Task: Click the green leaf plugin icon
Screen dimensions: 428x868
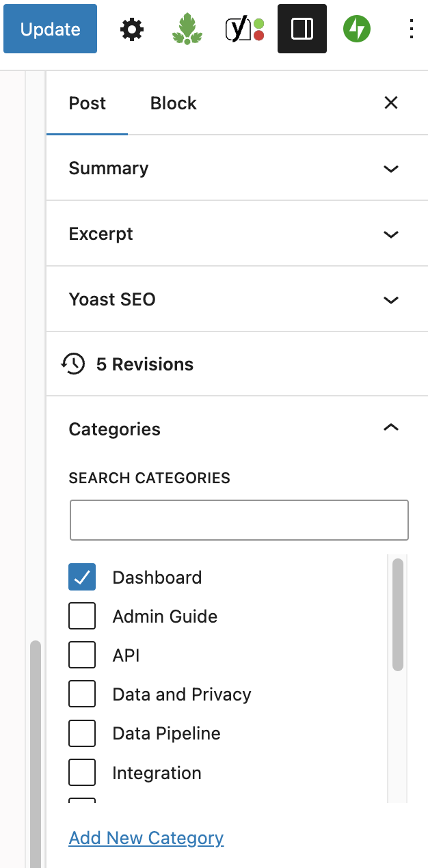Action: pos(187,29)
